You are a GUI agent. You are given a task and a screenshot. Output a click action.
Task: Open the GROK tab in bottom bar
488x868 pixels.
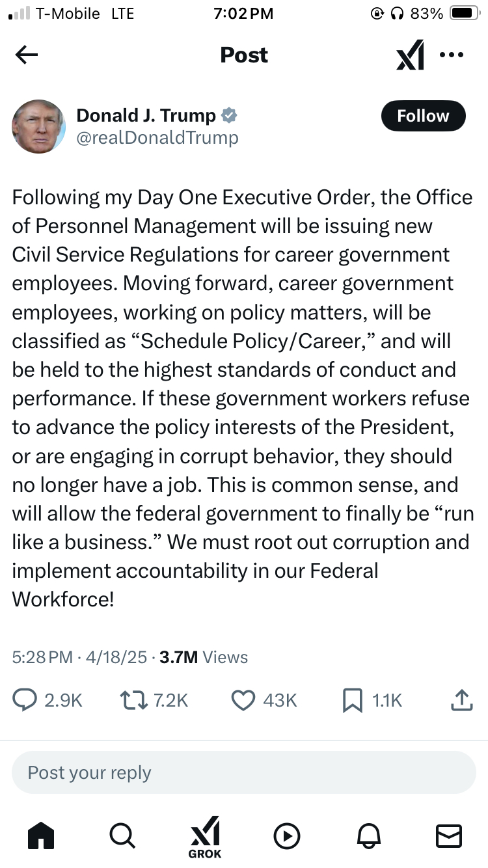[x=204, y=837]
